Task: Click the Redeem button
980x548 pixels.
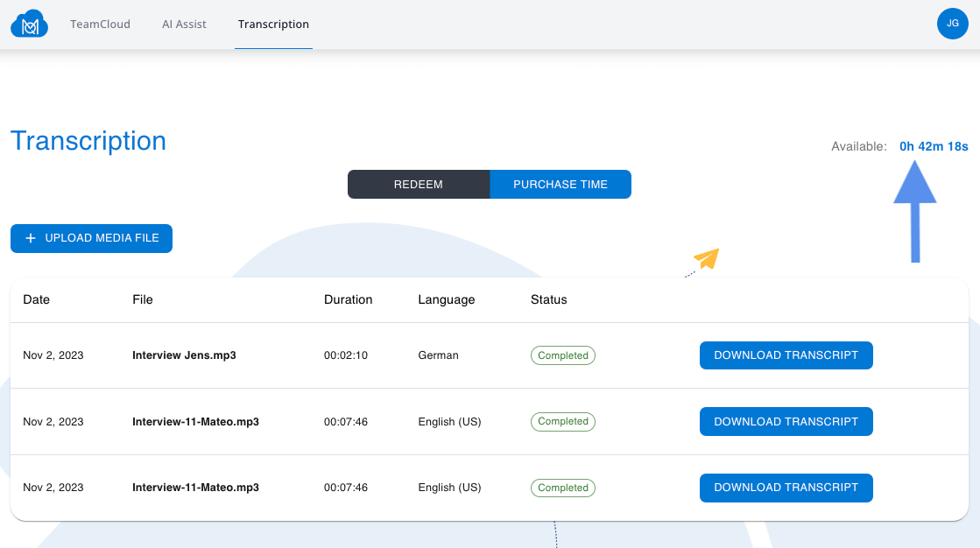Action: (418, 185)
